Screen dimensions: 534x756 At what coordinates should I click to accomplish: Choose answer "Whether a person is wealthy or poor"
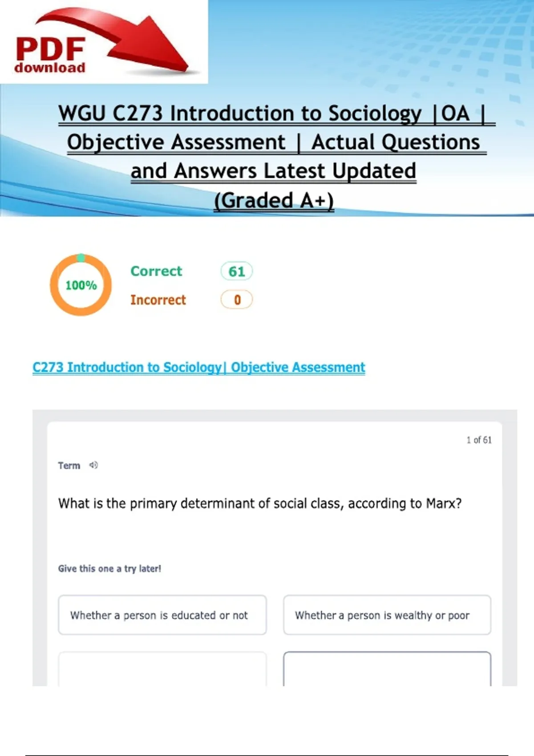click(387, 615)
